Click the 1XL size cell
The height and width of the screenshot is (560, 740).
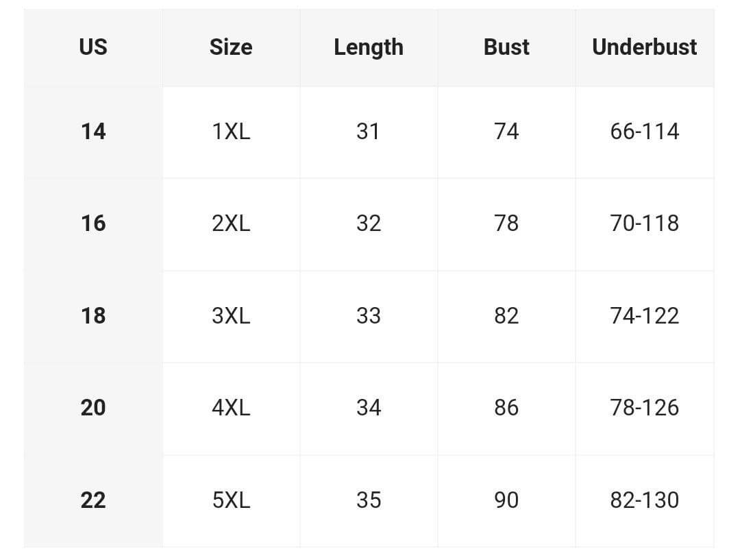[231, 131]
